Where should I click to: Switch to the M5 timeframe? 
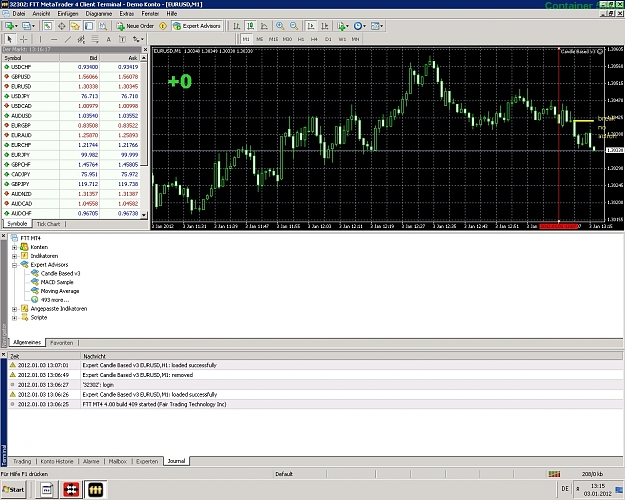click(259, 39)
